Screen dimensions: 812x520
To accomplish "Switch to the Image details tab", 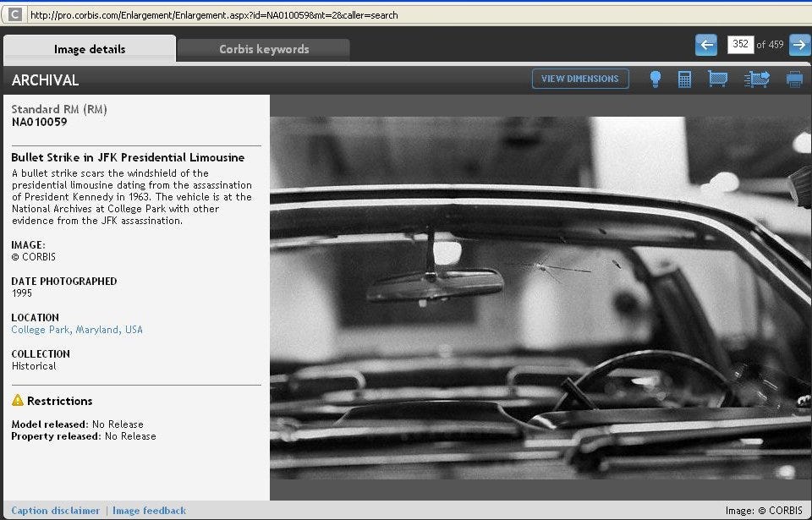I will point(90,49).
